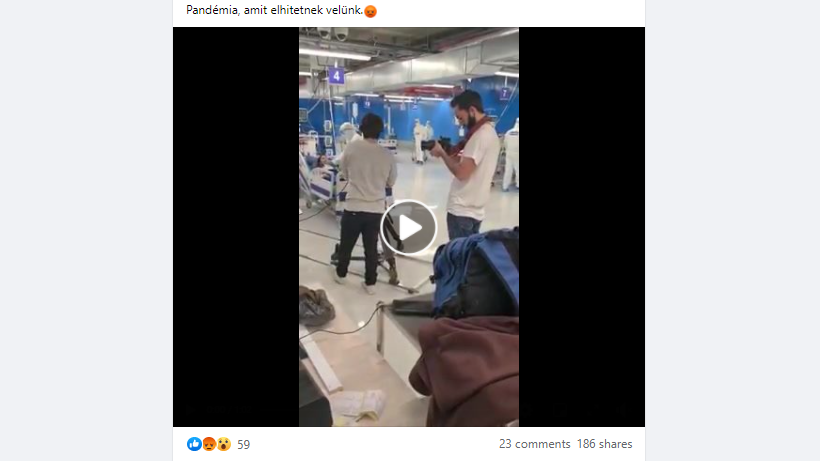Open the reactions list showing 59
This screenshot has height=461, width=820.
pos(244,445)
